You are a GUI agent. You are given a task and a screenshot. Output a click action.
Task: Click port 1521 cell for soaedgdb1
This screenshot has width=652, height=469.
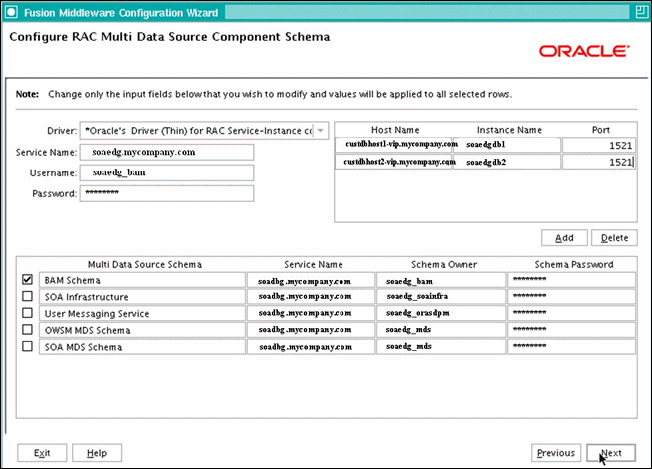click(599, 145)
